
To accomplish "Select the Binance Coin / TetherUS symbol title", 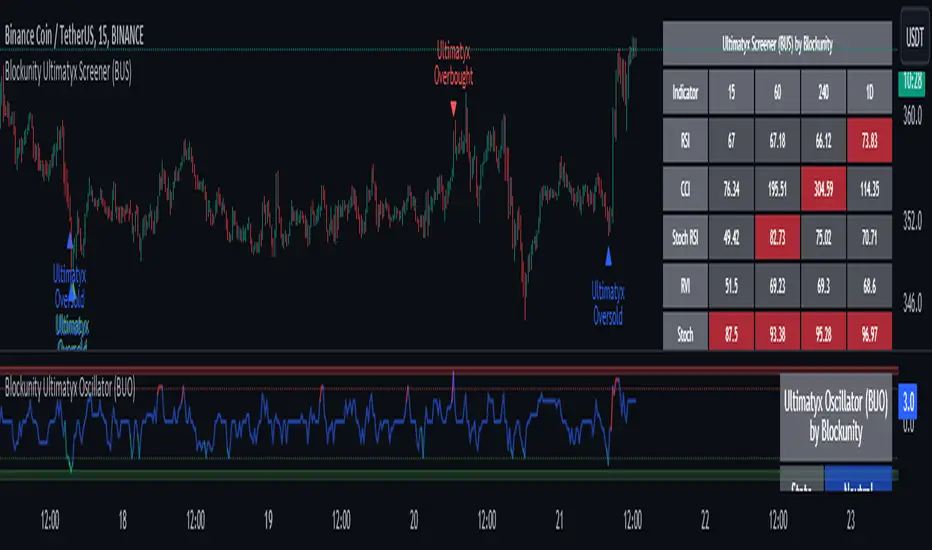I will pyautogui.click(x=74, y=36).
